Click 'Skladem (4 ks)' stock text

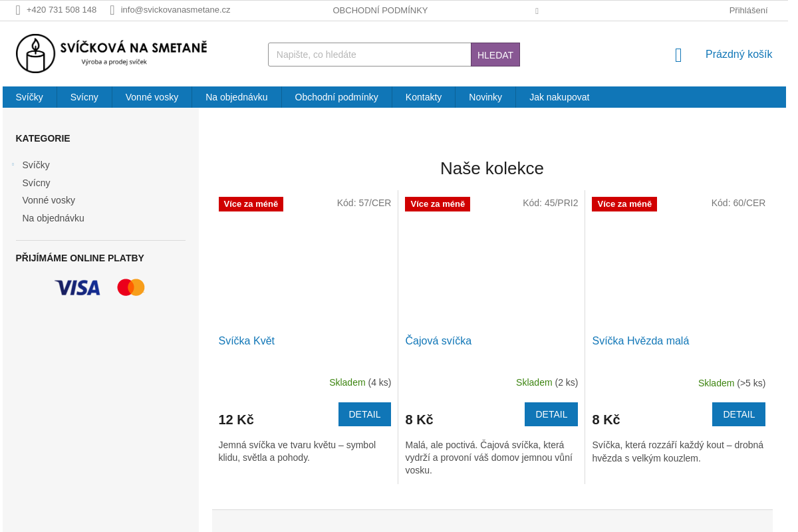[x=360, y=382]
